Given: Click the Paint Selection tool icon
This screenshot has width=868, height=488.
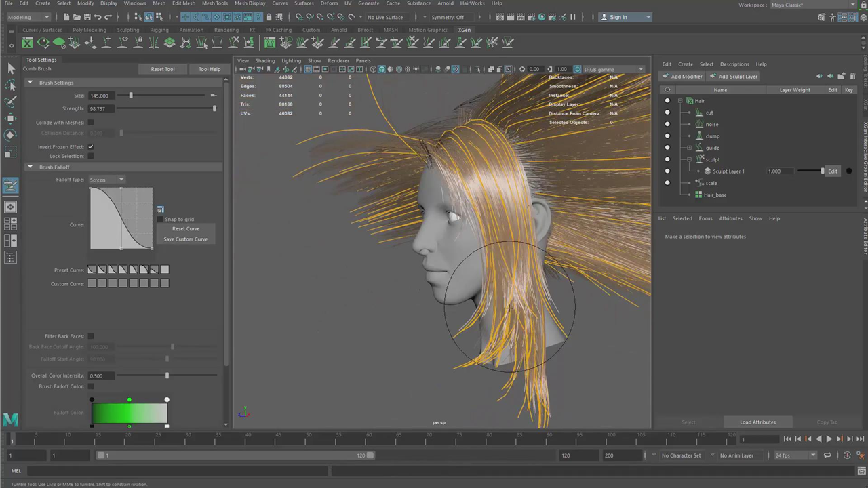Looking at the screenshot, I should [x=11, y=102].
